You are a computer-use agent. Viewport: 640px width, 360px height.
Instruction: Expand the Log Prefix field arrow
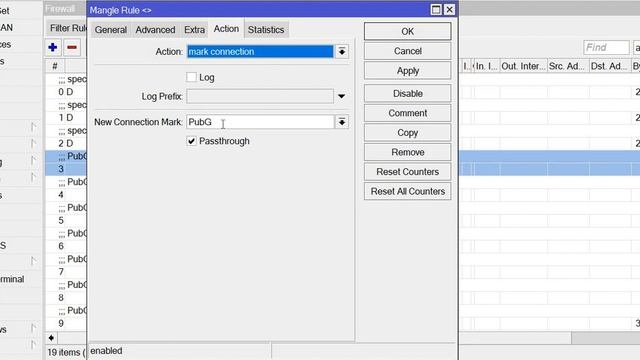[342, 96]
